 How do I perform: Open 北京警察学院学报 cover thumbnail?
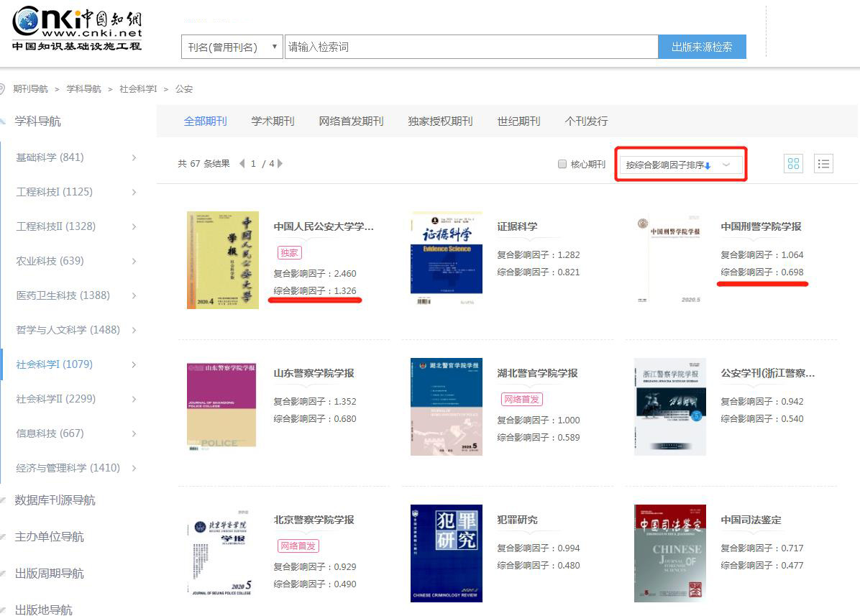[223, 553]
